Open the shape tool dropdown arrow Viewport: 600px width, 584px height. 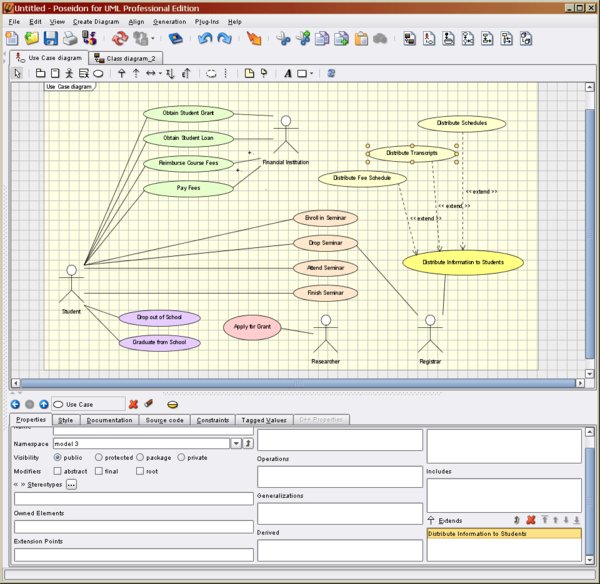point(311,73)
